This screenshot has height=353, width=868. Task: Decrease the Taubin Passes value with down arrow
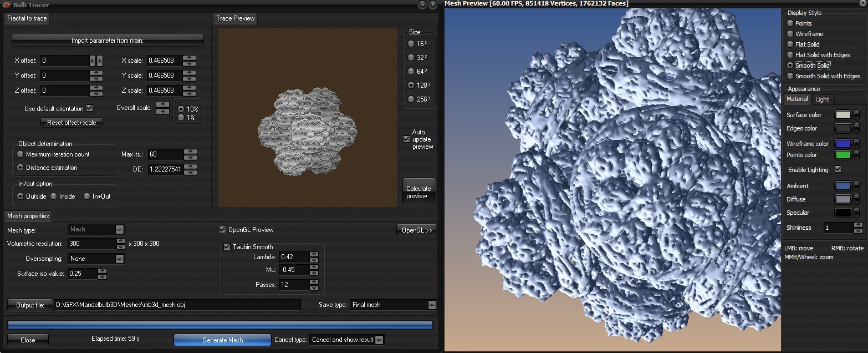click(x=314, y=288)
